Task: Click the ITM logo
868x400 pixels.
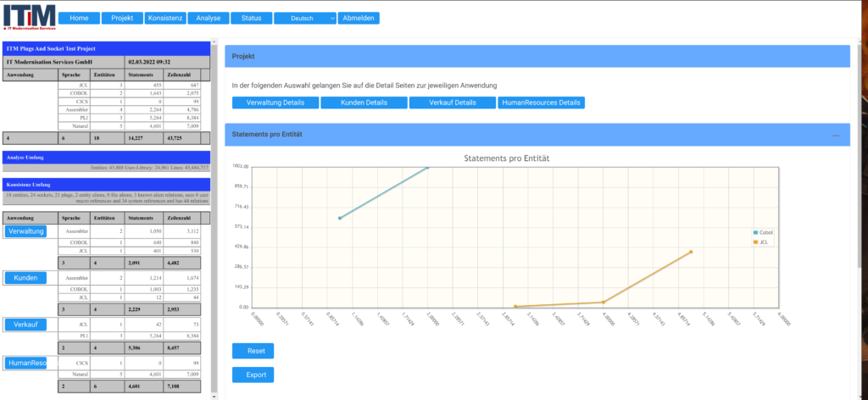Action: pos(29,17)
